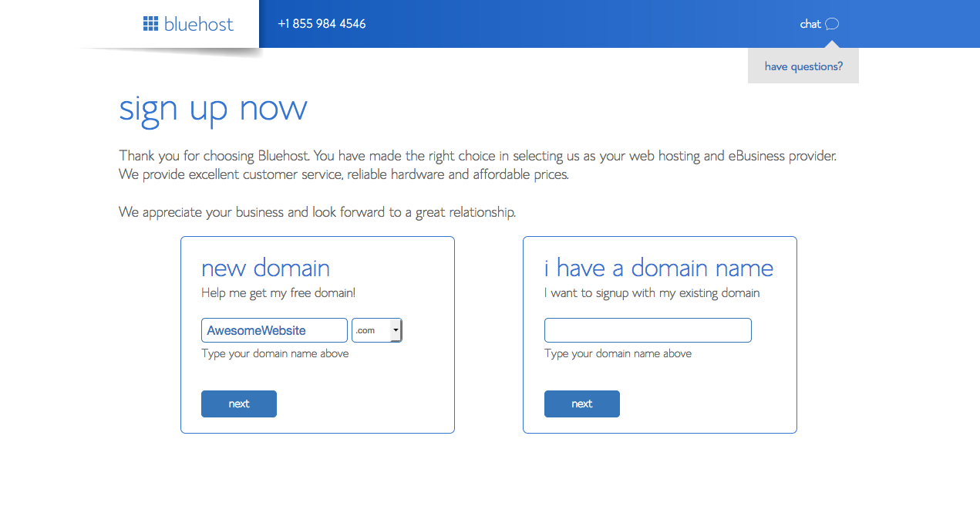Click 'Type your domain name above' under existing domain

pyautogui.click(x=618, y=353)
